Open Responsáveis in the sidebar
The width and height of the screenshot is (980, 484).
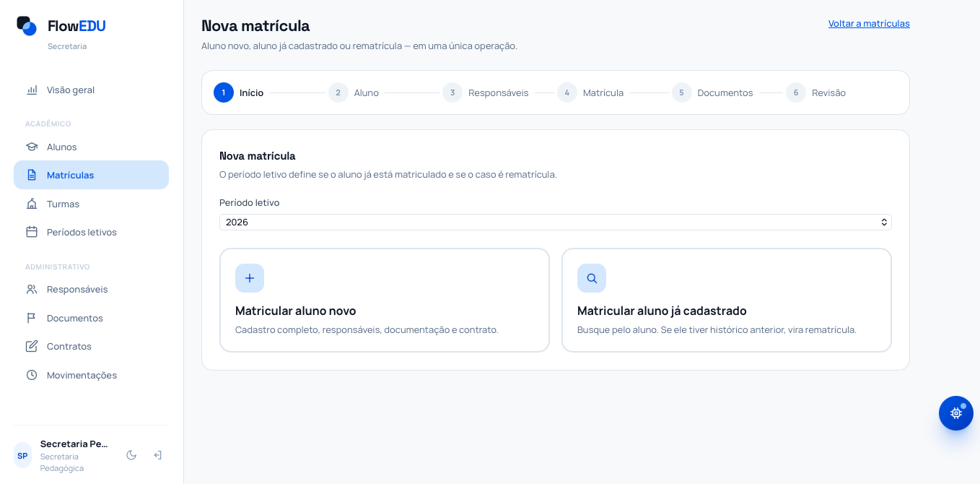click(91, 289)
